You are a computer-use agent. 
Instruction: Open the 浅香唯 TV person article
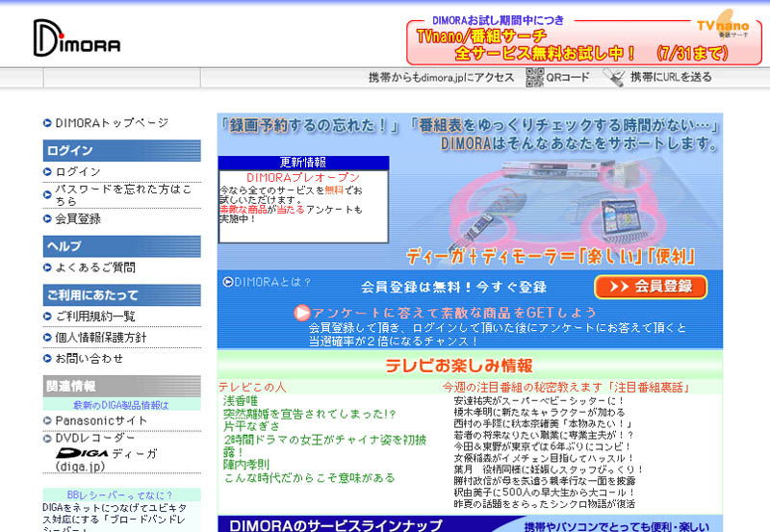(241, 400)
